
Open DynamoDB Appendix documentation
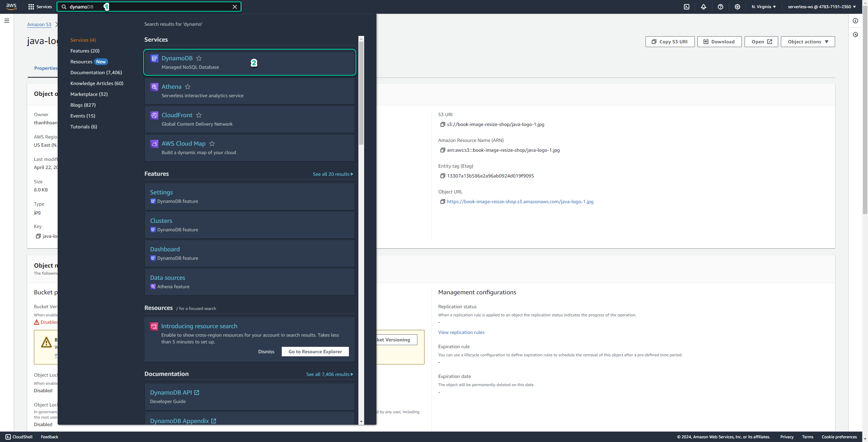pyautogui.click(x=250, y=419)
